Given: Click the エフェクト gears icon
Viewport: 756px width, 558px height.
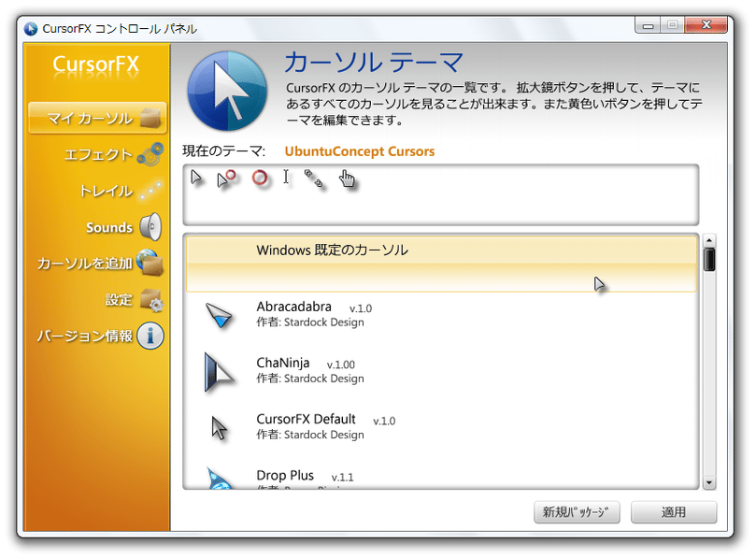Looking at the screenshot, I should [x=150, y=154].
